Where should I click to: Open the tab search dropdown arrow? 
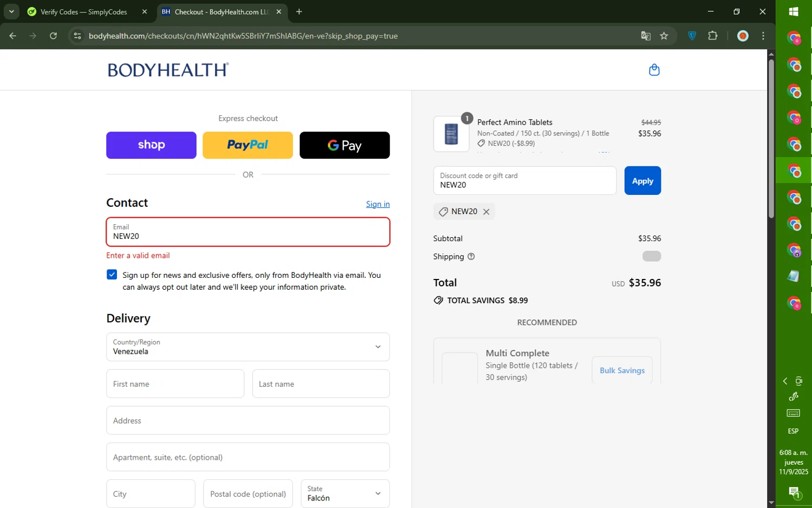coord(11,11)
